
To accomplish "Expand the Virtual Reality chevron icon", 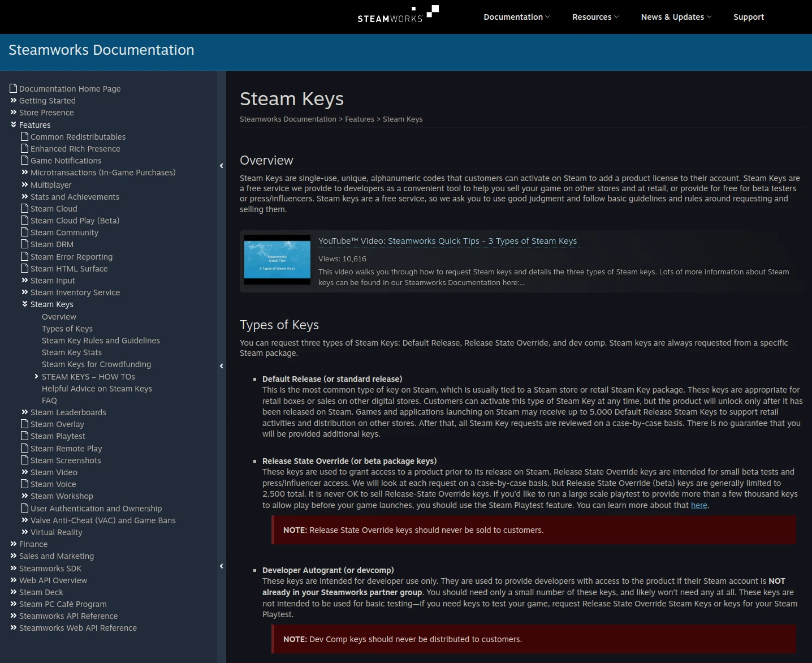I will click(x=25, y=532).
